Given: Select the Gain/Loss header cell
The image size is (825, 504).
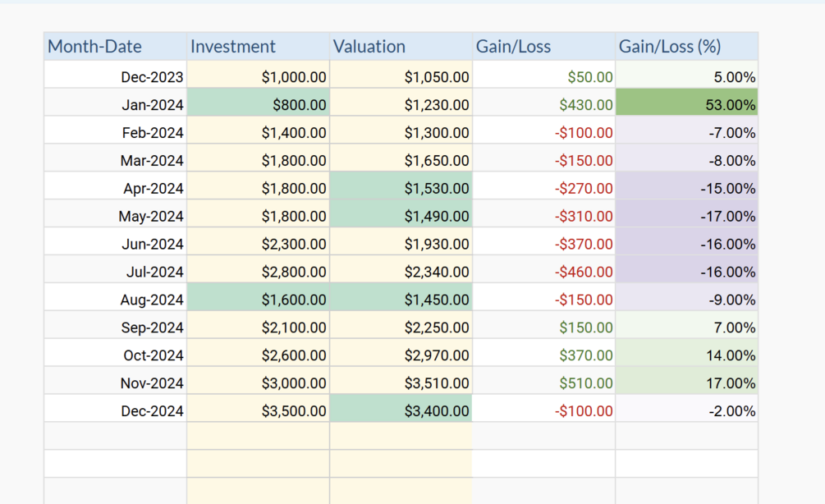Looking at the screenshot, I should point(543,47).
